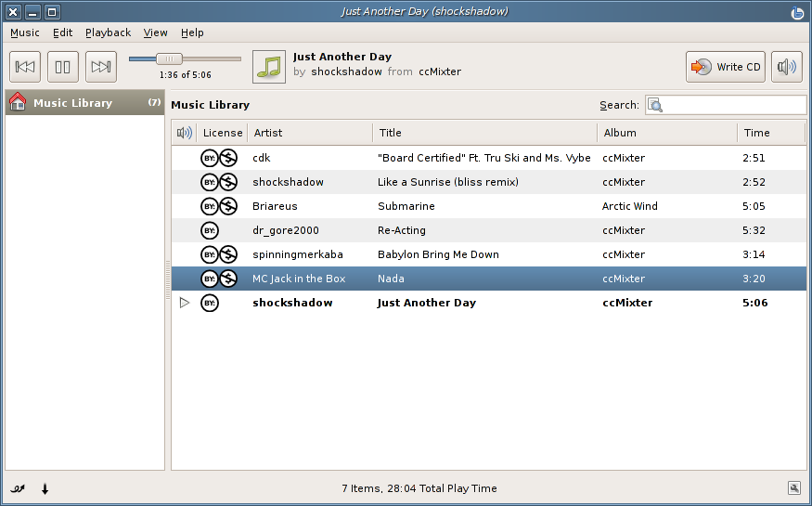The width and height of the screenshot is (812, 506).
Task: Click BY license icon for Just Another Day
Action: pos(210,303)
